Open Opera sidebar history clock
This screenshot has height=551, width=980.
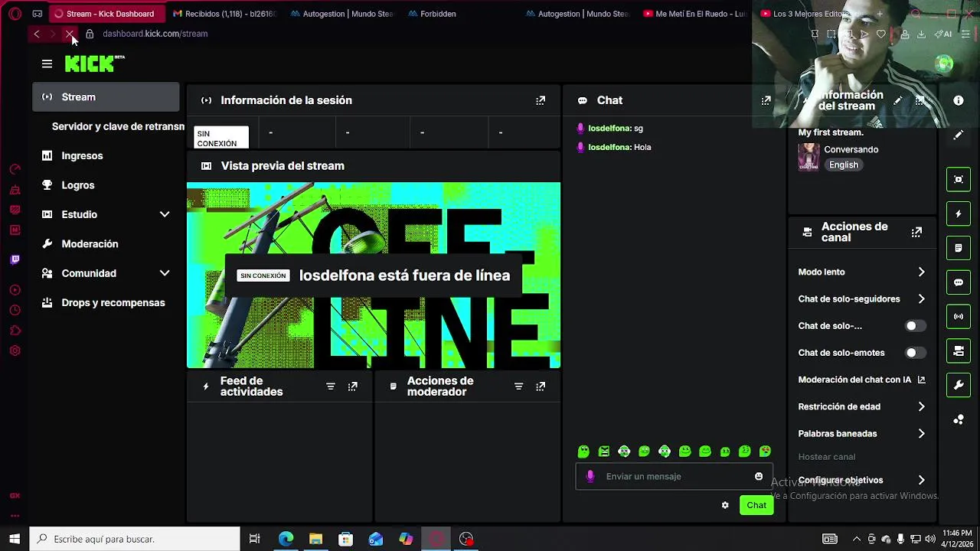[x=15, y=310]
